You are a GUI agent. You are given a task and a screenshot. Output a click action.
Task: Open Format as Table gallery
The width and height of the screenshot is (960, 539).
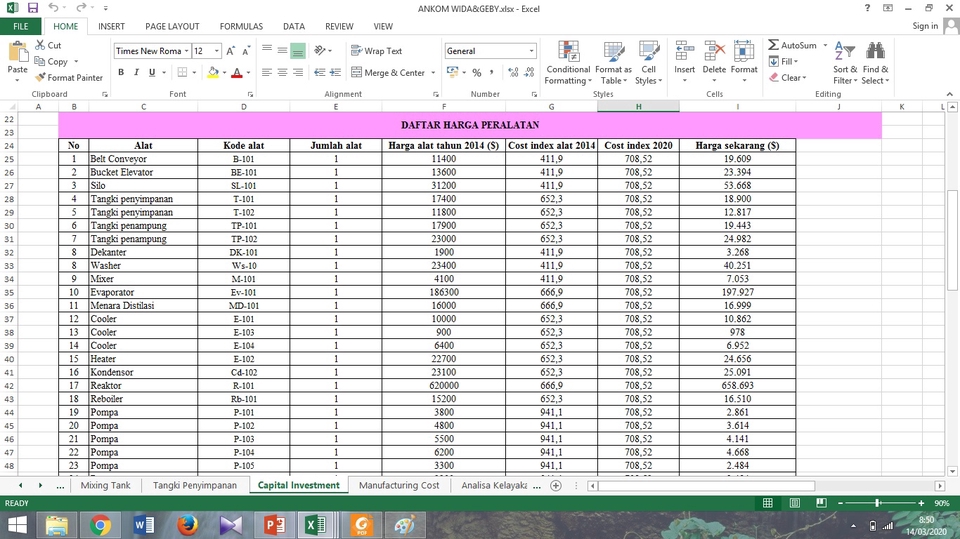613,62
